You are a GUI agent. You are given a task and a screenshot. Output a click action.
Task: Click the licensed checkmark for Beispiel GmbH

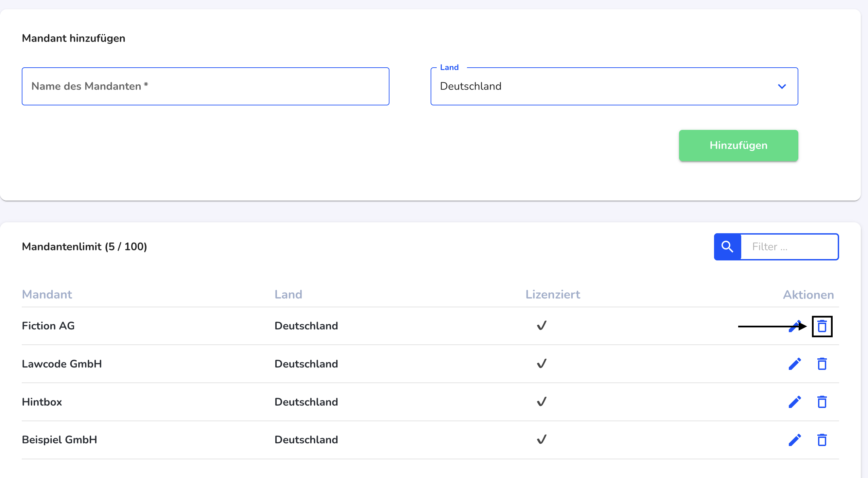(x=542, y=440)
